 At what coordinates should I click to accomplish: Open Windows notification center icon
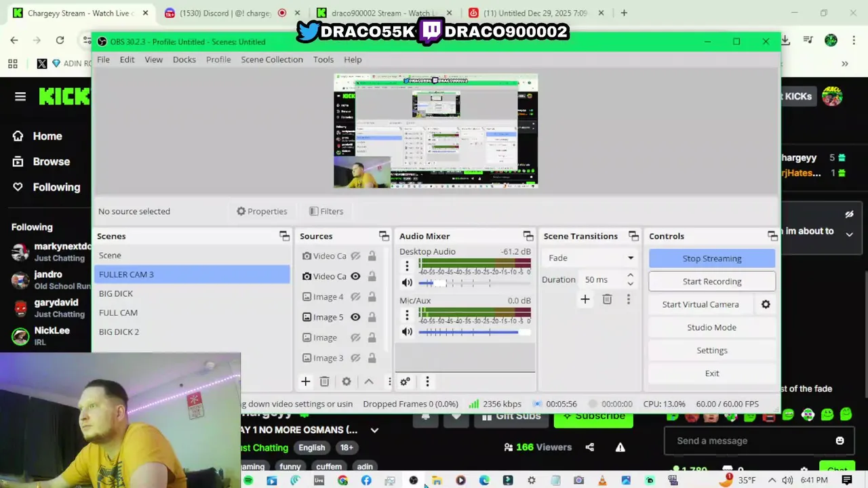(x=847, y=480)
